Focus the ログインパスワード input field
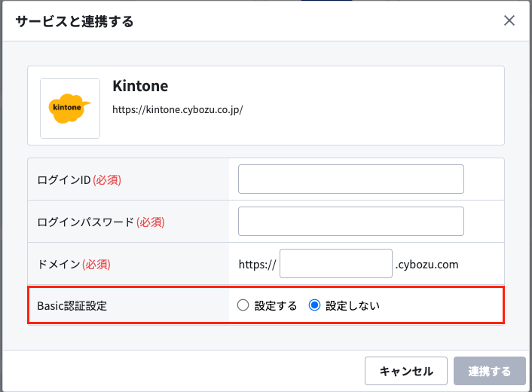Viewport: 532px width, 392px height. click(x=351, y=222)
